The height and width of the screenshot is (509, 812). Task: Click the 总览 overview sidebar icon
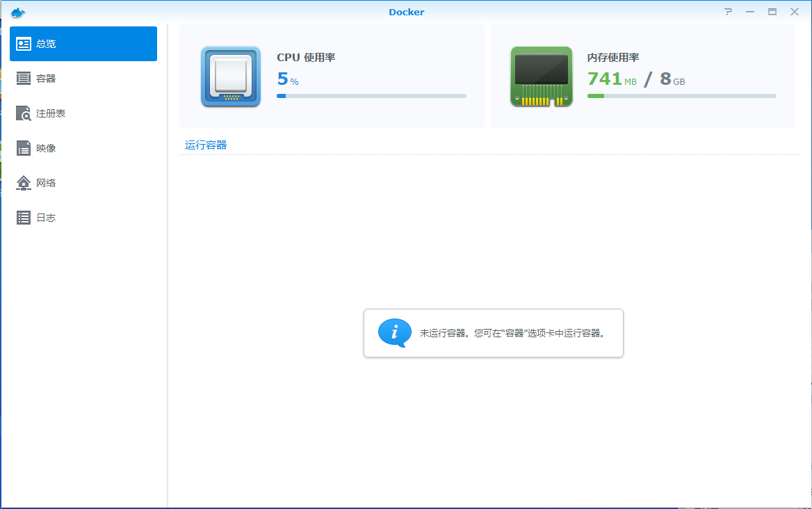coord(24,44)
